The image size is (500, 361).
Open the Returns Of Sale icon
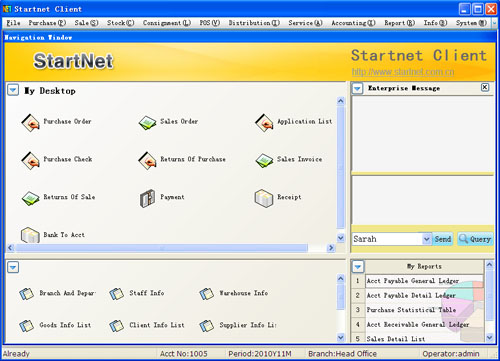point(30,198)
